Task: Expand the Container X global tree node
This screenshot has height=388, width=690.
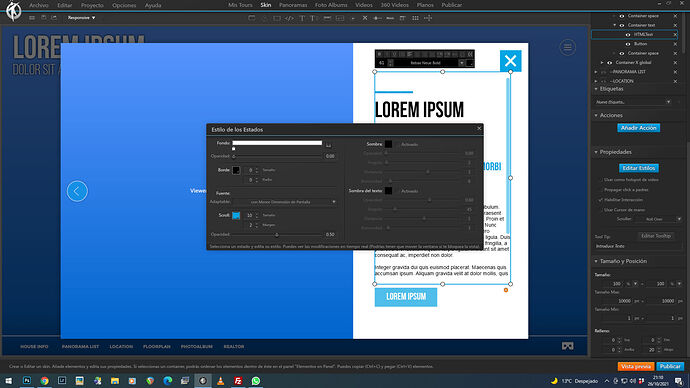Action: coord(602,62)
